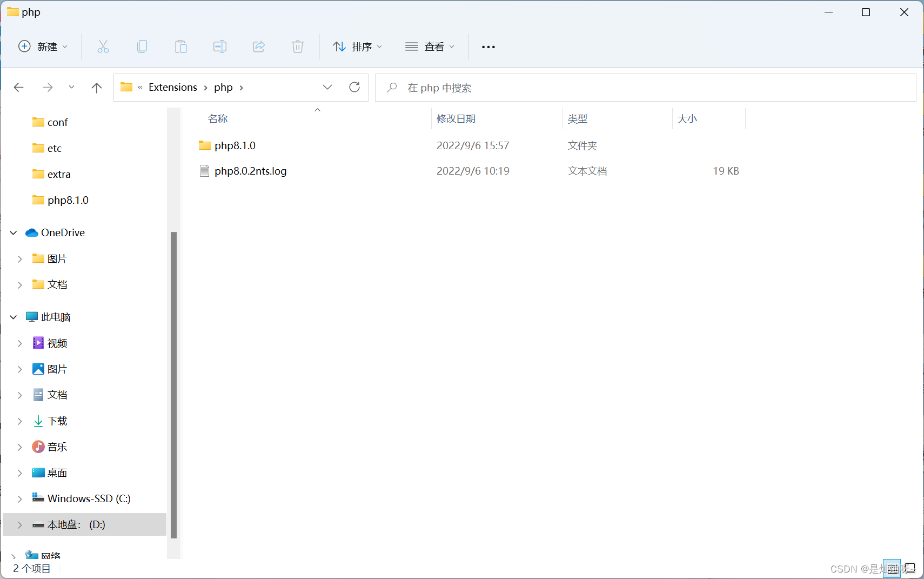
Task: Click the Copy icon in the toolbar
Action: tap(142, 46)
